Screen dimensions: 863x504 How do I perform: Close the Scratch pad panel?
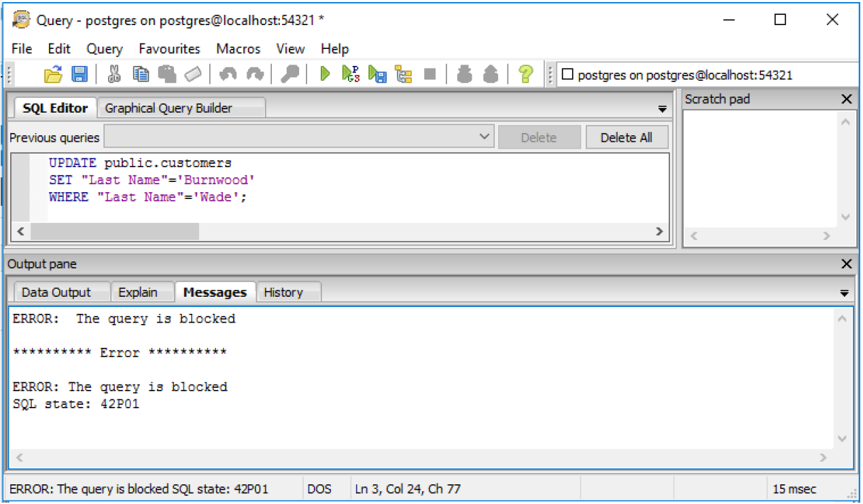click(x=846, y=99)
